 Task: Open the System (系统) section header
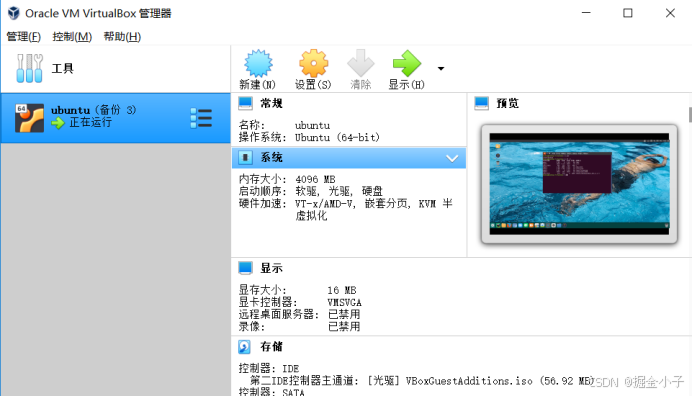click(349, 158)
